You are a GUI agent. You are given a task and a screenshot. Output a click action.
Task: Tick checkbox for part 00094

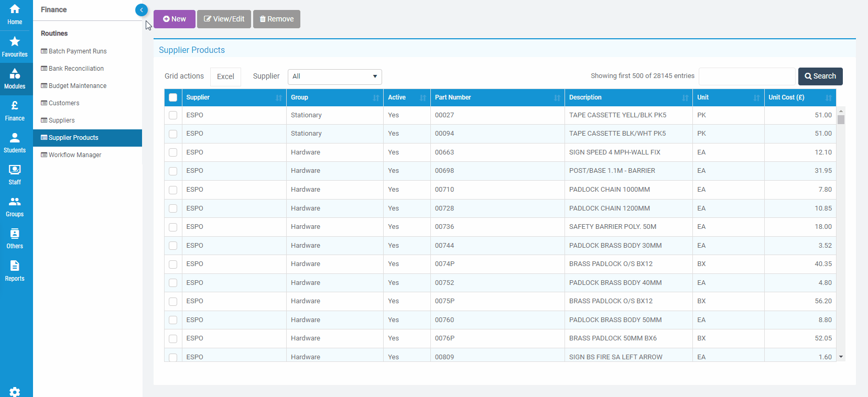(x=173, y=134)
